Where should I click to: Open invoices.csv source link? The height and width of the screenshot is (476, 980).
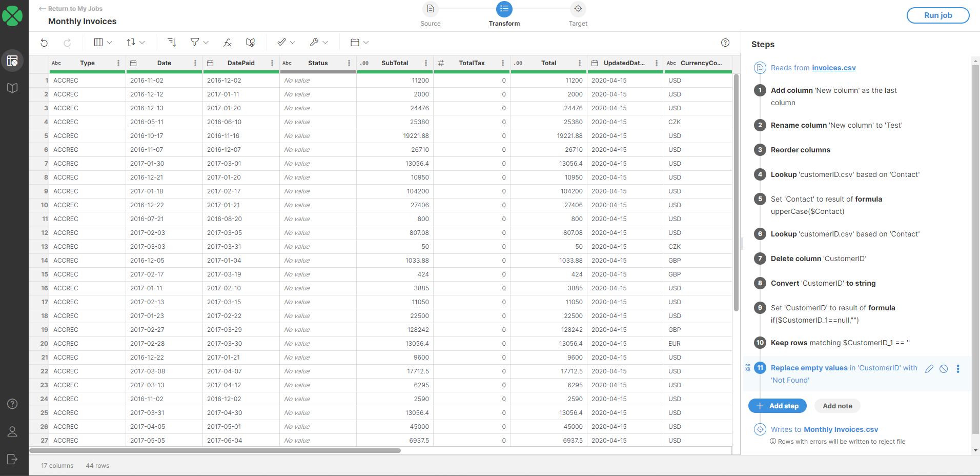(834, 68)
